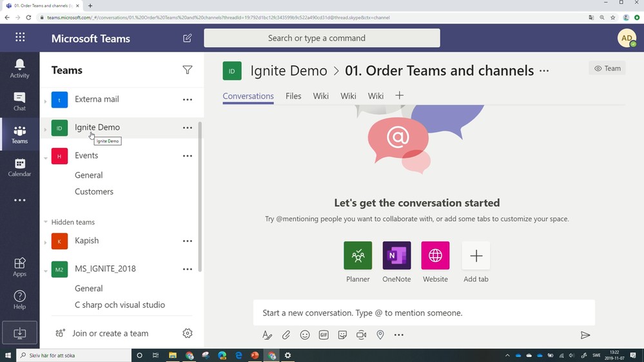The width and height of the screenshot is (644, 362).
Task: Click the Meet now video icon
Action: 362,335
